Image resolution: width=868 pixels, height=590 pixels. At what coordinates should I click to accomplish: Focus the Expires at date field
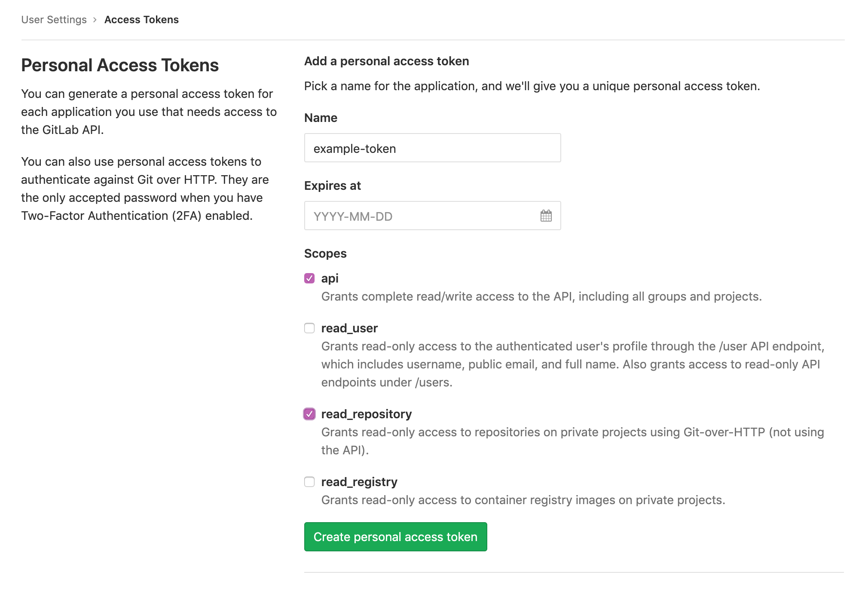coord(432,216)
